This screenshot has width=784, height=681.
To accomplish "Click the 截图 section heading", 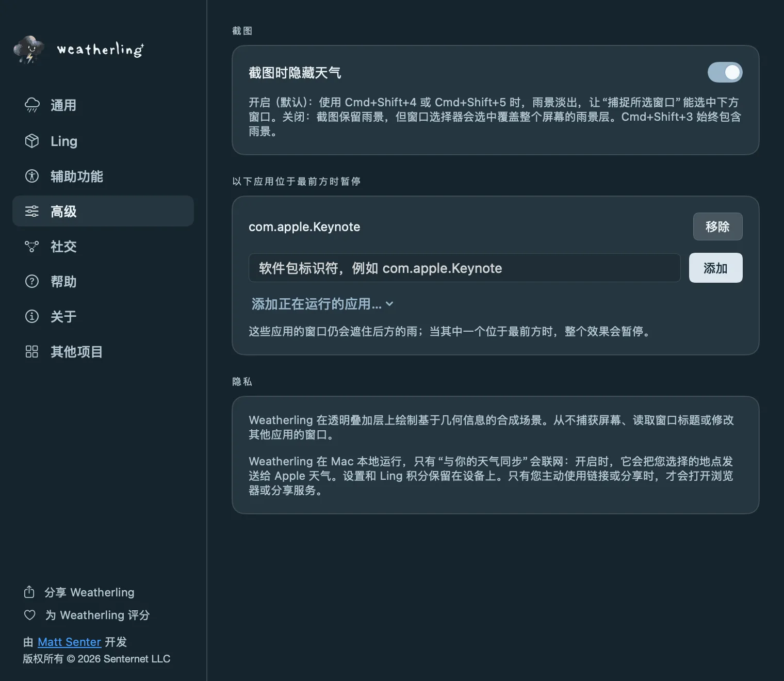I will [x=242, y=31].
